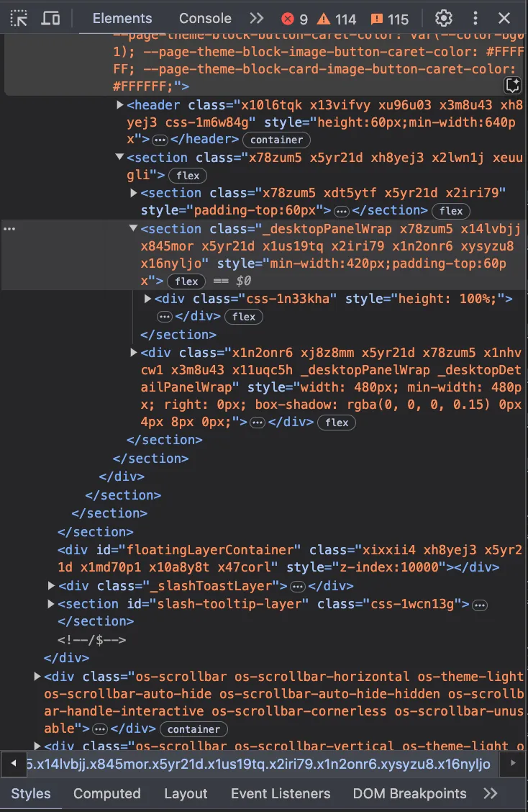Image resolution: width=528 pixels, height=812 pixels.
Task: Click the red error count 9 indicator
Action: [294, 19]
